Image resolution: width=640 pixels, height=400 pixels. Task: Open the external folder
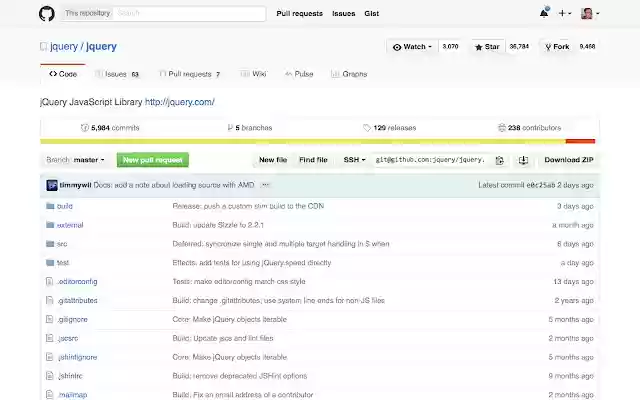(70, 225)
